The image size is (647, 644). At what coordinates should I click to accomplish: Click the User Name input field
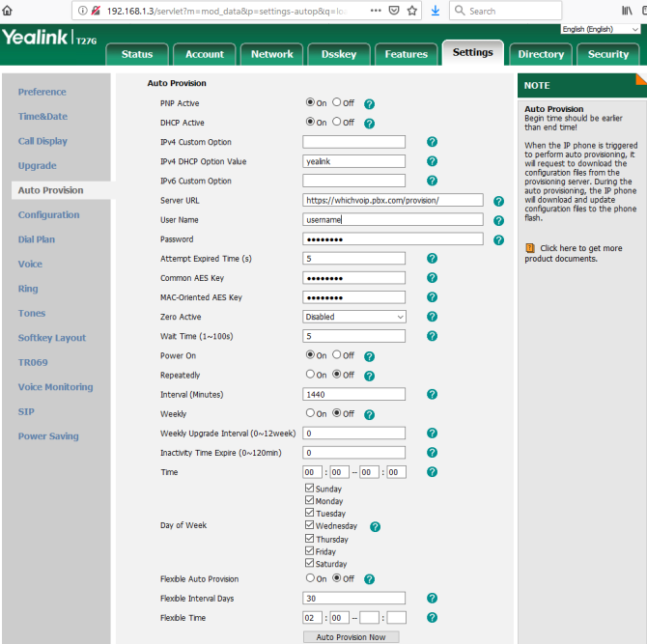[393, 219]
